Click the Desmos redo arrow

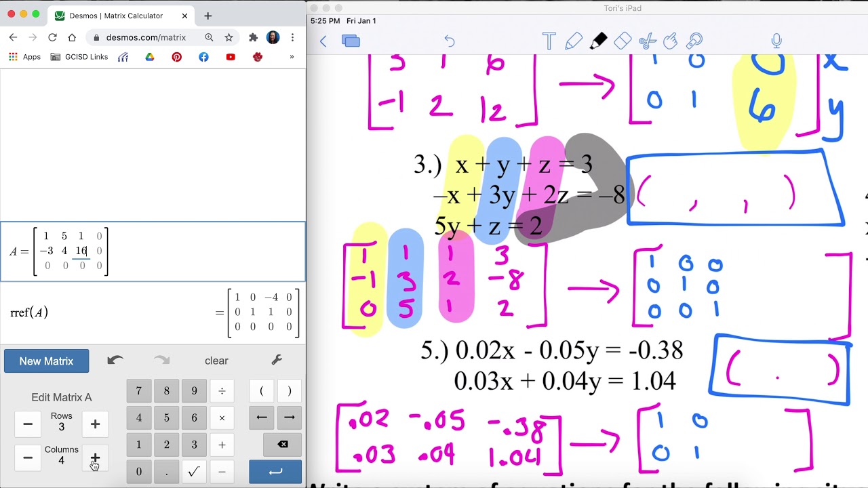162,361
